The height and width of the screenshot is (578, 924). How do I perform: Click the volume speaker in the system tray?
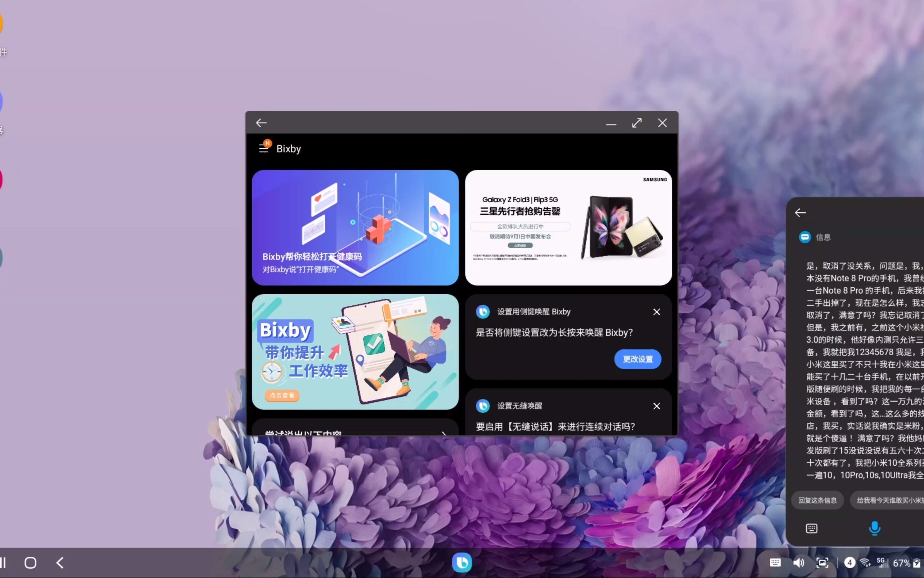[798, 563]
